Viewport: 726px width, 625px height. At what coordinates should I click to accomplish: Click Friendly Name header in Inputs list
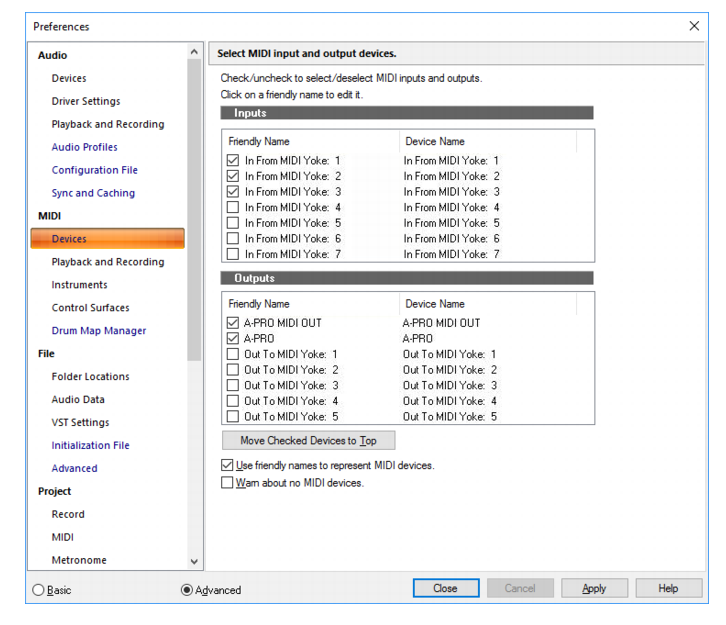click(259, 141)
